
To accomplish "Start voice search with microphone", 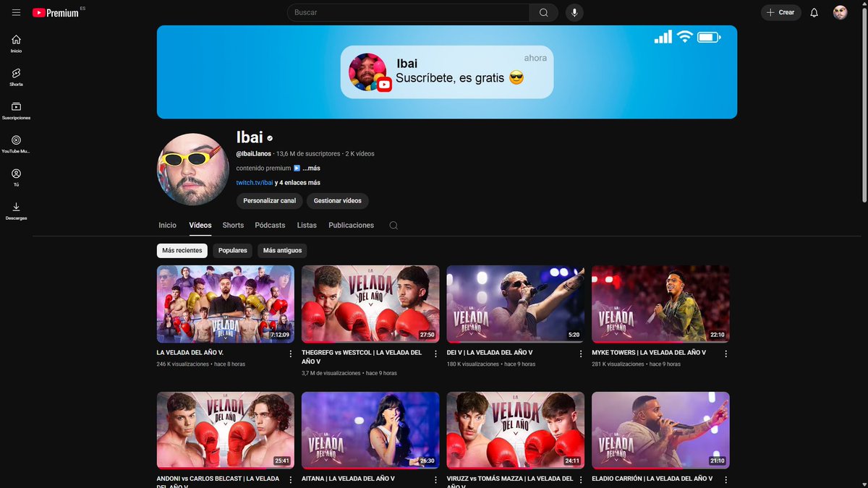I will [574, 12].
